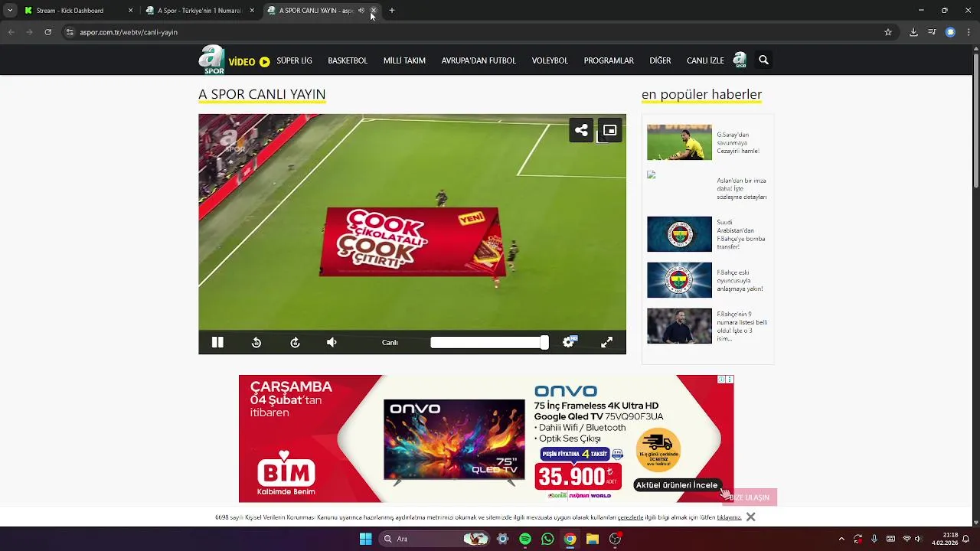
Task: View site information icon in address bar
Action: point(70,32)
